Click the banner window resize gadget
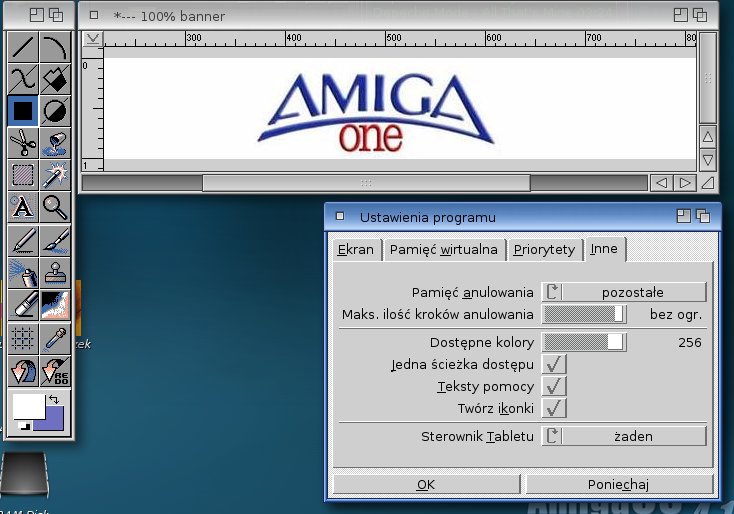This screenshot has width=734, height=514. click(x=708, y=183)
